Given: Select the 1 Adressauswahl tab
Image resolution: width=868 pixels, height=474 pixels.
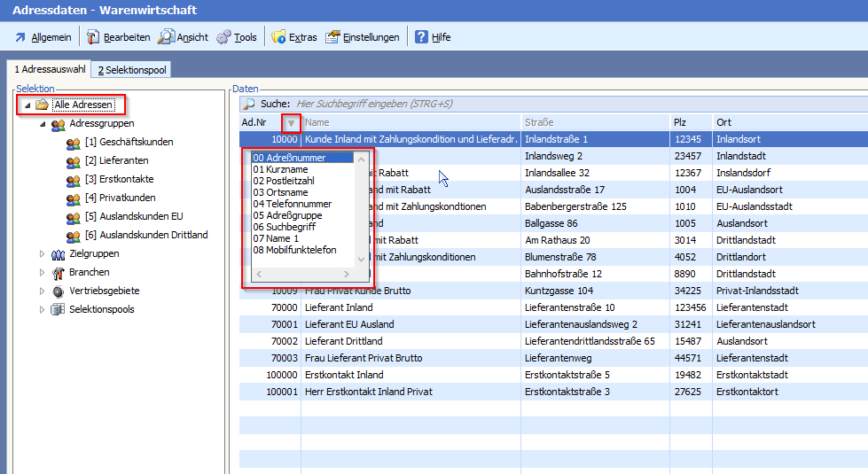Looking at the screenshot, I should coord(50,70).
